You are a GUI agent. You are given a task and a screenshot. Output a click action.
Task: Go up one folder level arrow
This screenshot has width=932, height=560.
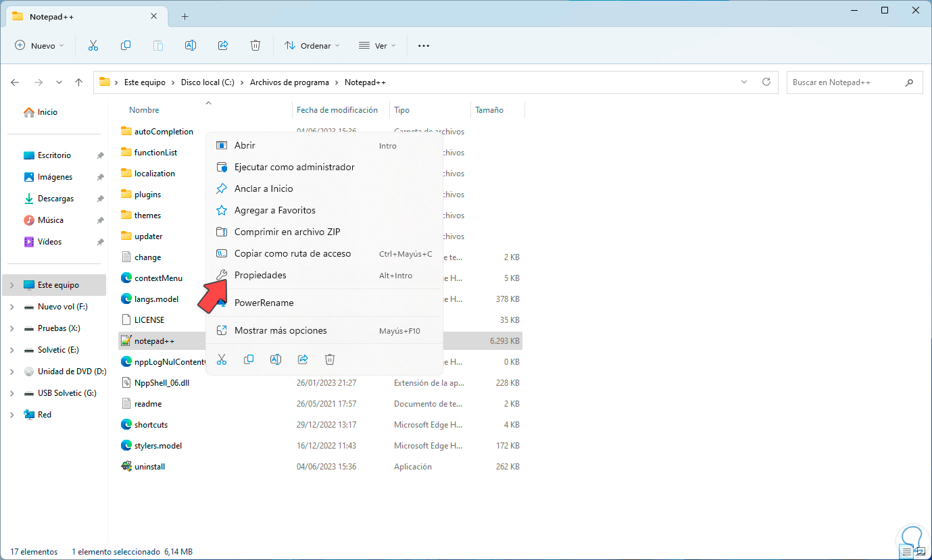click(x=79, y=82)
